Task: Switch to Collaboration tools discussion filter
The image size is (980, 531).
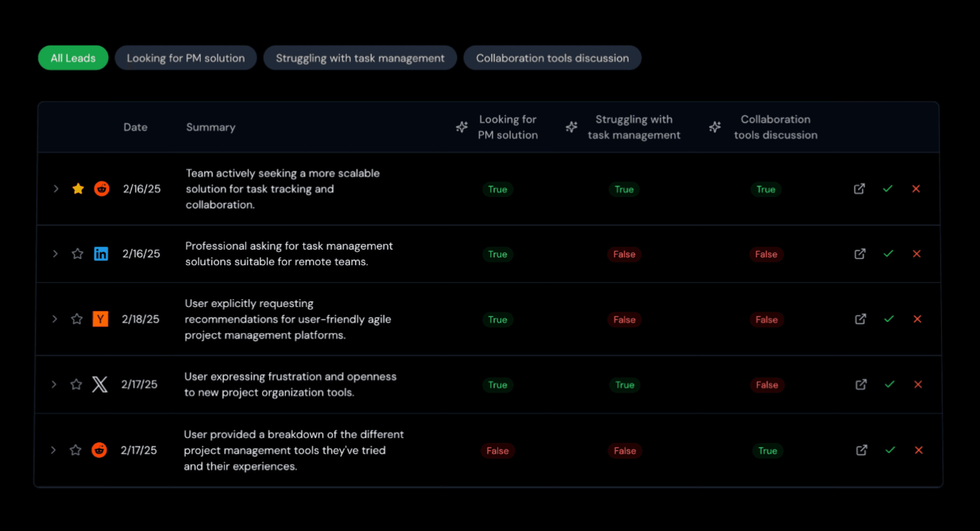Action: coord(552,58)
